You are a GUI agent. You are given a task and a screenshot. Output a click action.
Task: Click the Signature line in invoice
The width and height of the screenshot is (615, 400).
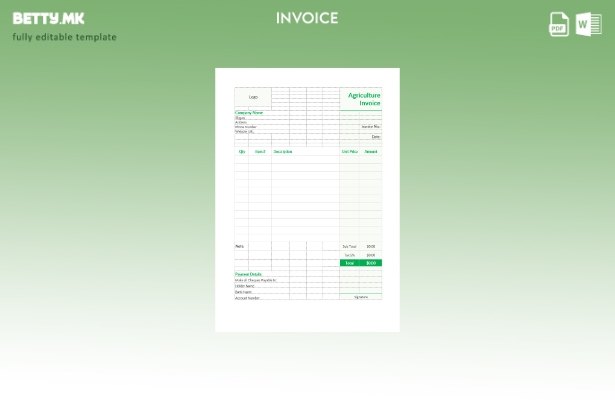pyautogui.click(x=361, y=297)
